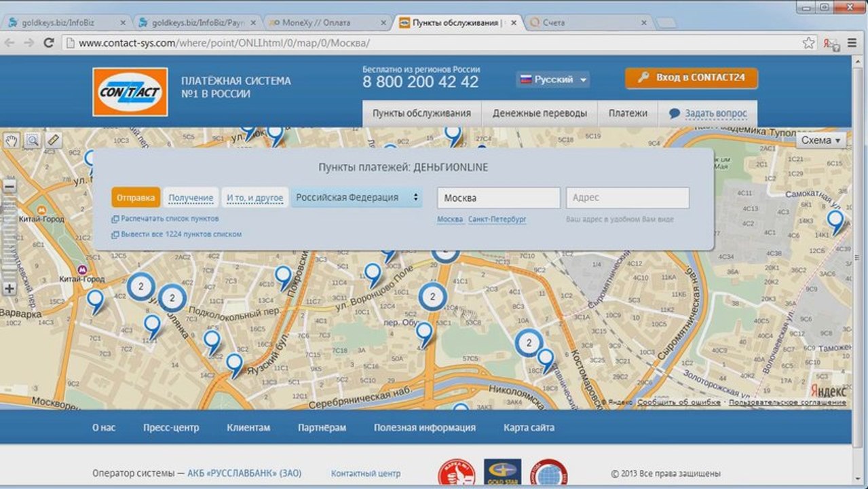
Task: Select the Получение option
Action: 191,198
